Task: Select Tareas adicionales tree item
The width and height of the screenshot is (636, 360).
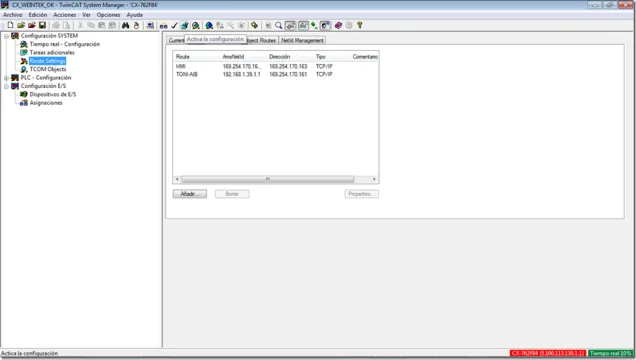Action: pyautogui.click(x=52, y=52)
